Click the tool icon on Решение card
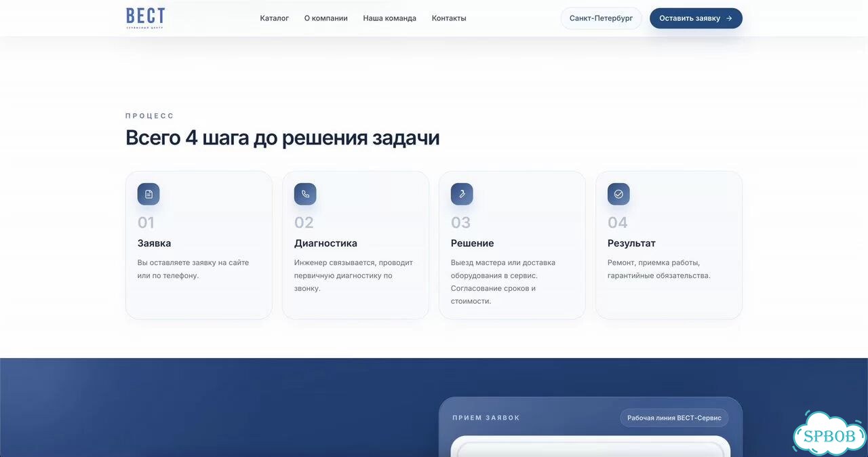 pyautogui.click(x=462, y=194)
